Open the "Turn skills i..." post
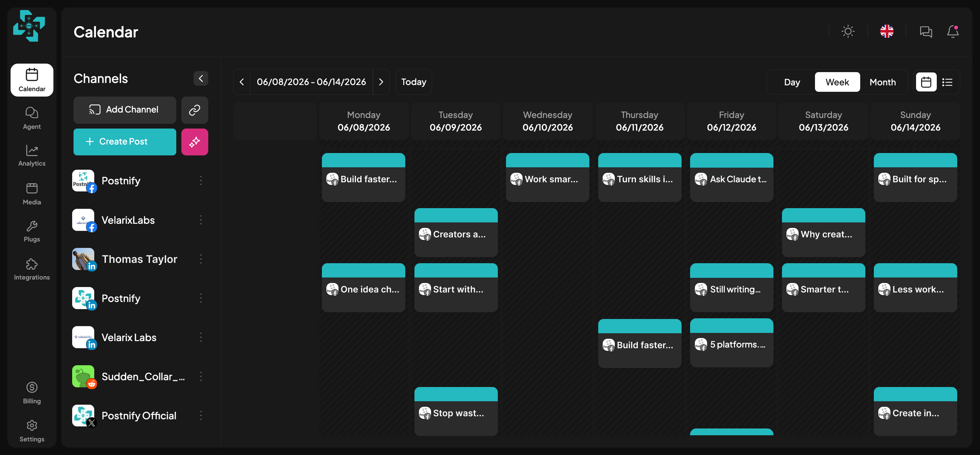Image resolution: width=980 pixels, height=455 pixels. pos(639,178)
